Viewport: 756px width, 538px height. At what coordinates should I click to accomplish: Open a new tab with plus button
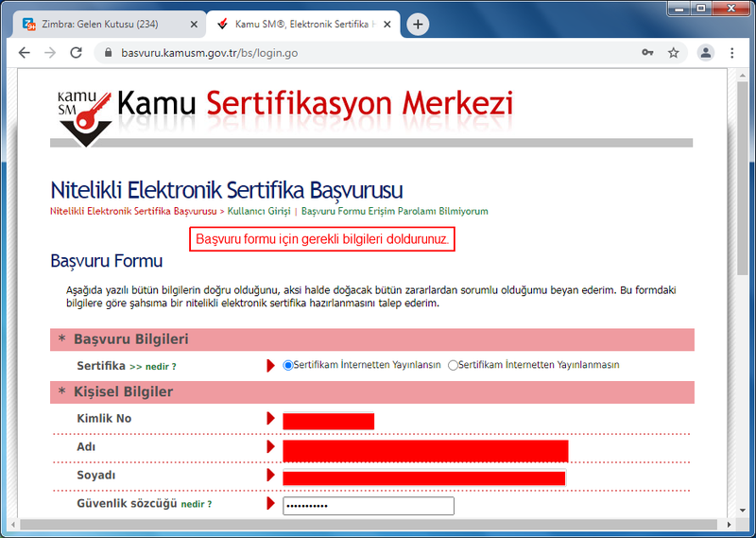[x=418, y=24]
